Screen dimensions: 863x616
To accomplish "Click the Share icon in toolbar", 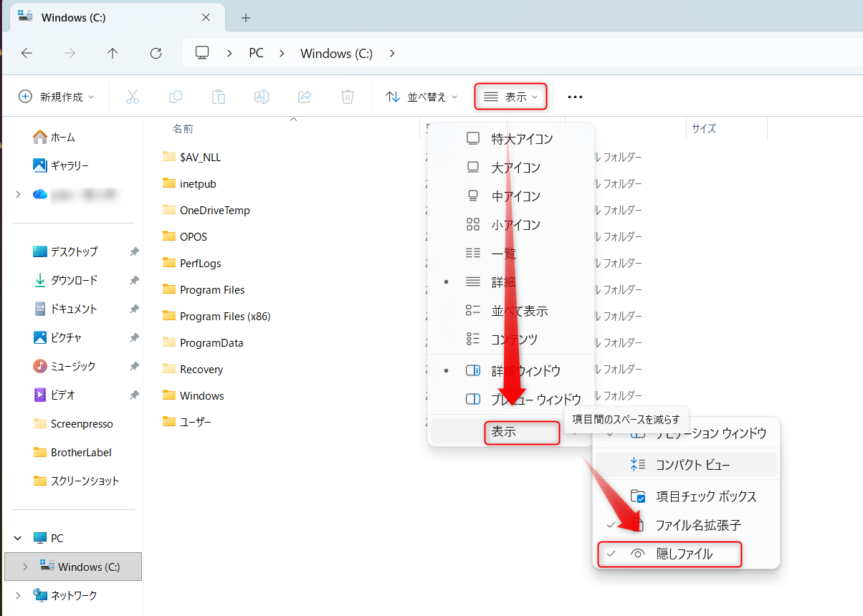I will 305,97.
